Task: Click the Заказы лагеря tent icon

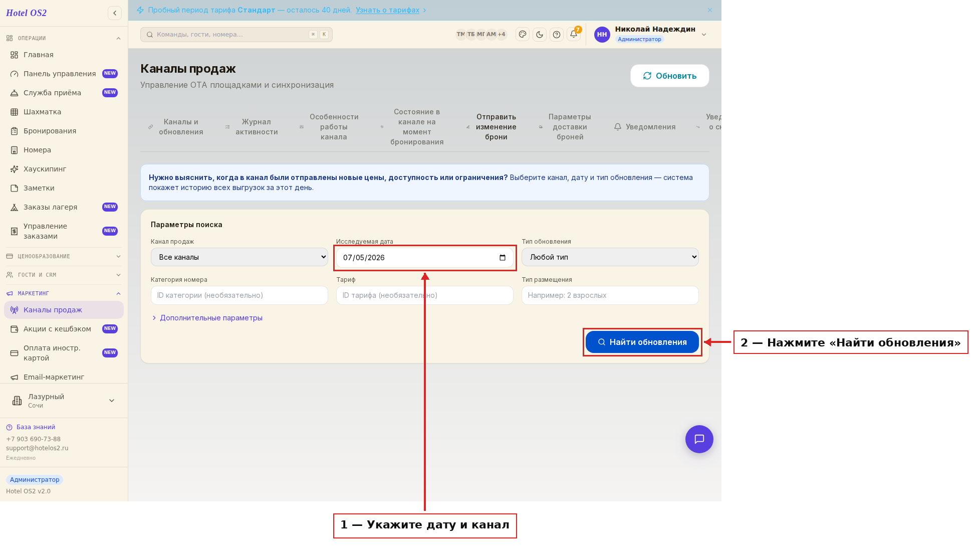Action: pyautogui.click(x=15, y=207)
